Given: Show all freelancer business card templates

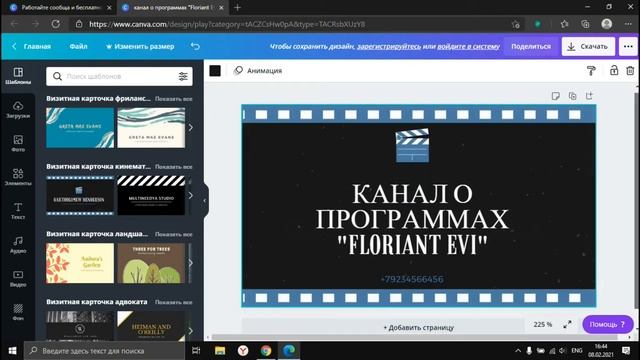Looking at the screenshot, I should (173, 99).
